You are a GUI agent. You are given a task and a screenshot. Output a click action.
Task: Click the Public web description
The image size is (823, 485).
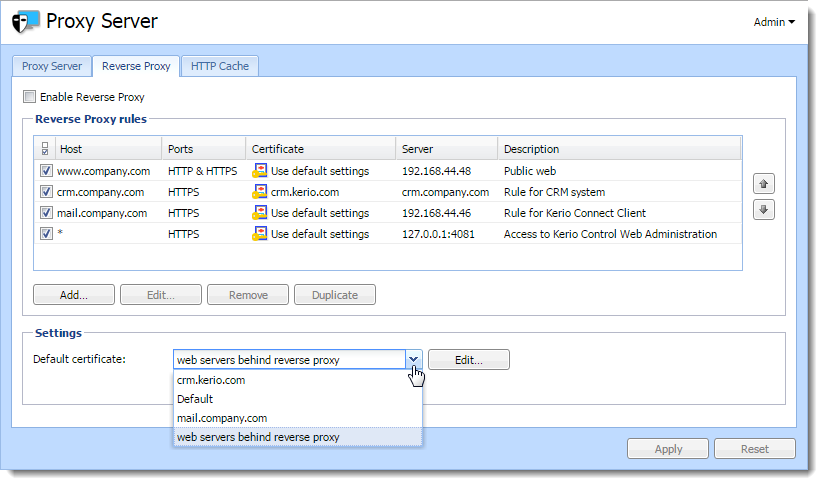tap(530, 171)
